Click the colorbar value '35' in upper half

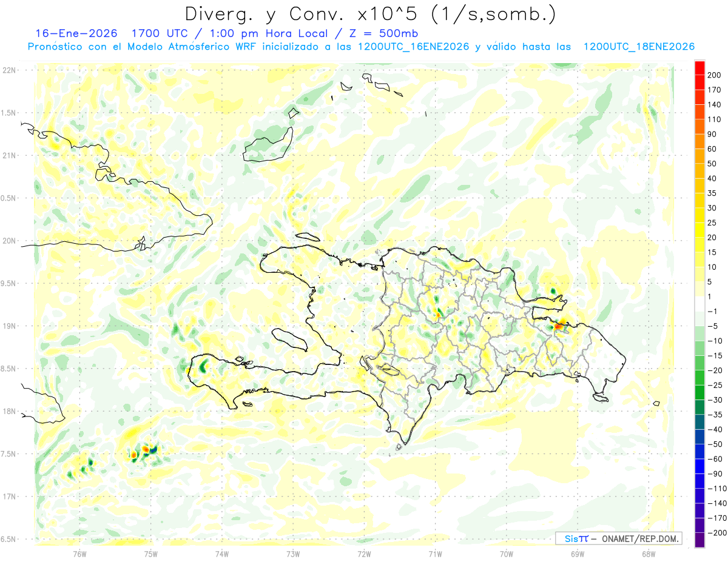[x=713, y=193]
